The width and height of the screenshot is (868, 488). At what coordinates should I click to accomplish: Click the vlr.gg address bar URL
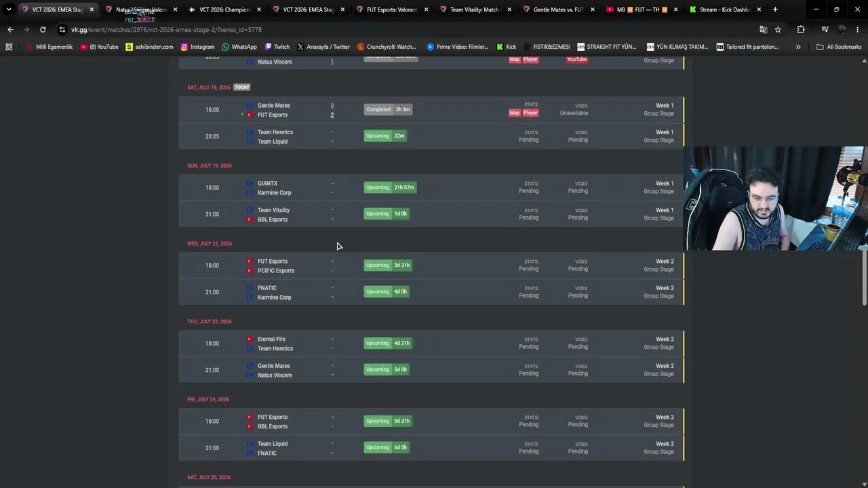tap(166, 30)
